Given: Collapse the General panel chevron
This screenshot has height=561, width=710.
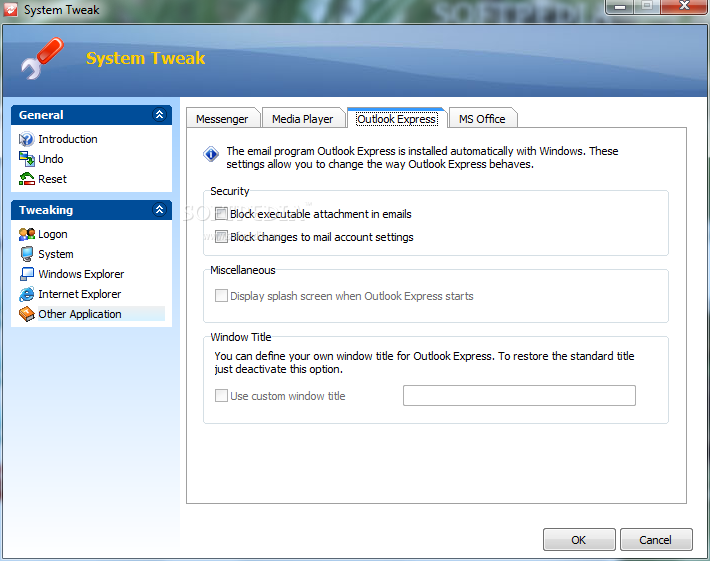Looking at the screenshot, I should pyautogui.click(x=159, y=115).
